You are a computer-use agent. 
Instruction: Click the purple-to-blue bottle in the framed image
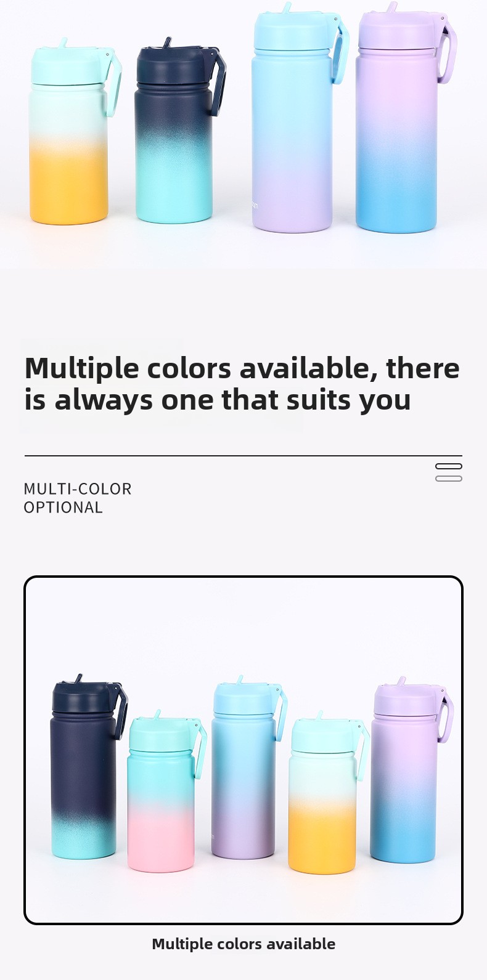tap(410, 771)
